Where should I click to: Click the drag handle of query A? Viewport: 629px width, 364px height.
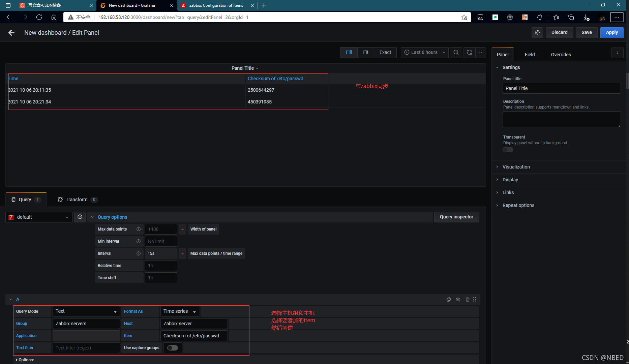click(x=475, y=299)
